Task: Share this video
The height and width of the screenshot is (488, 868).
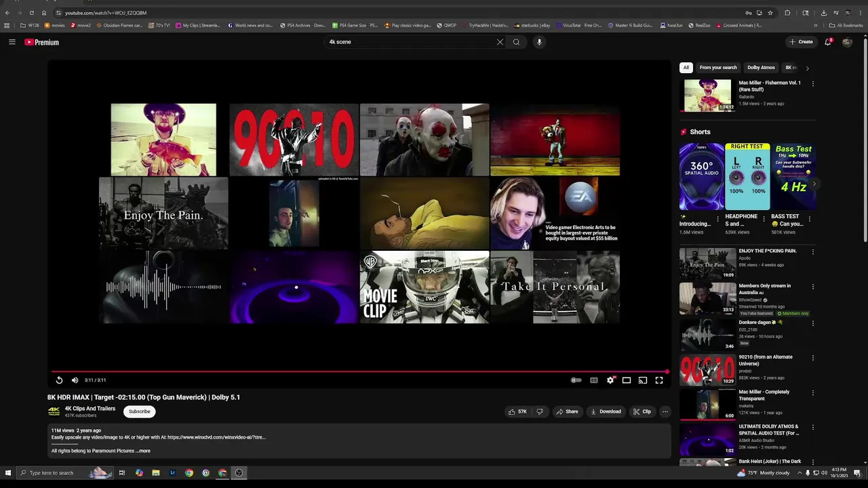Action: click(x=567, y=411)
